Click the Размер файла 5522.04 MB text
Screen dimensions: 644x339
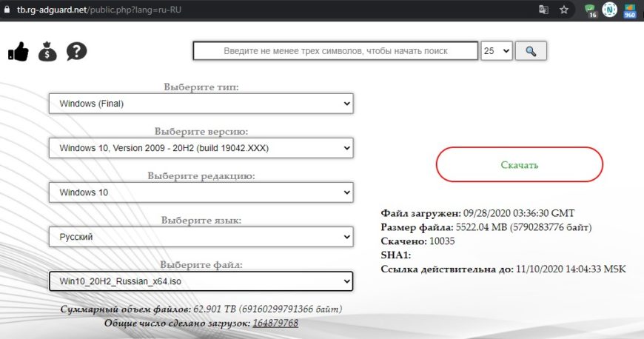click(486, 227)
